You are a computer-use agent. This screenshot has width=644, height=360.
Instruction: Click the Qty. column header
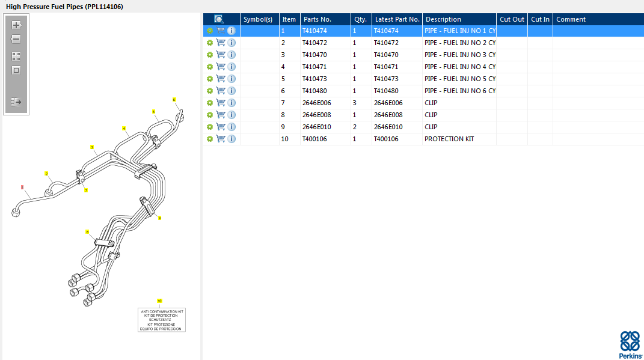tap(361, 19)
